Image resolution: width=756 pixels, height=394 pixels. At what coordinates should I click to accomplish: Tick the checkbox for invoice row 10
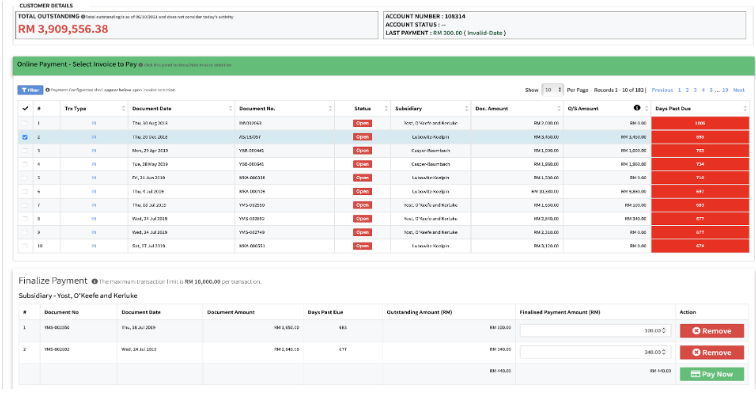(x=25, y=246)
